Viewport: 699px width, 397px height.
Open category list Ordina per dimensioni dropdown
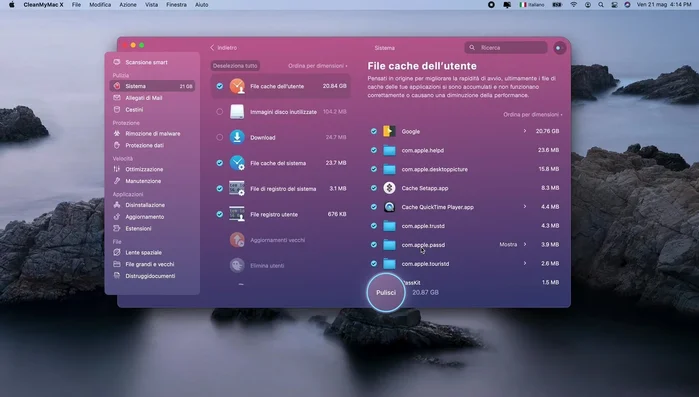tap(317, 65)
